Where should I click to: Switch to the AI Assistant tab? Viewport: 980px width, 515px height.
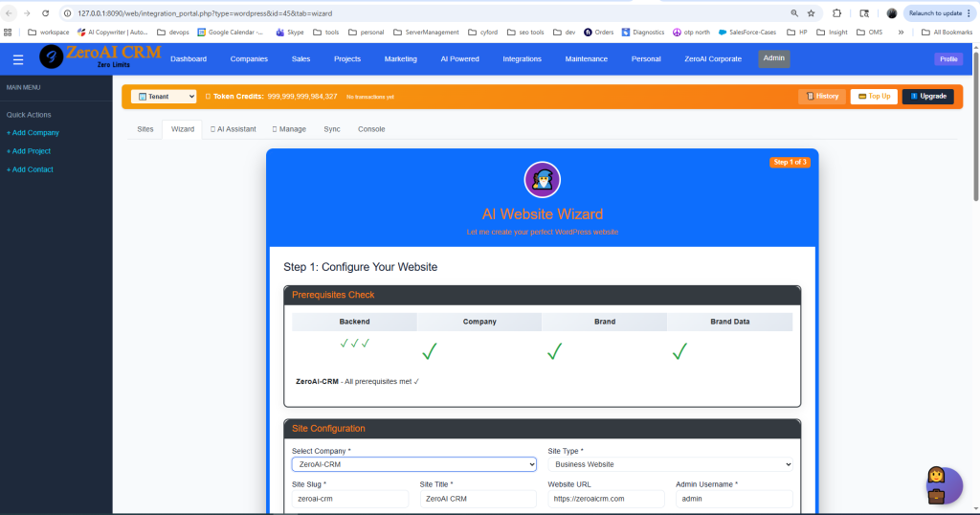pos(233,129)
